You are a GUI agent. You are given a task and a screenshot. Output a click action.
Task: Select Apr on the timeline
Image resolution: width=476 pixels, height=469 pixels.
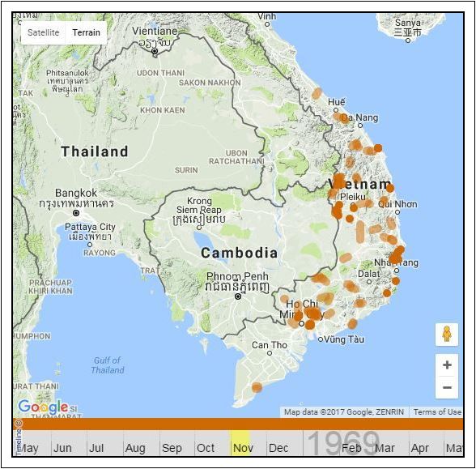point(420,448)
